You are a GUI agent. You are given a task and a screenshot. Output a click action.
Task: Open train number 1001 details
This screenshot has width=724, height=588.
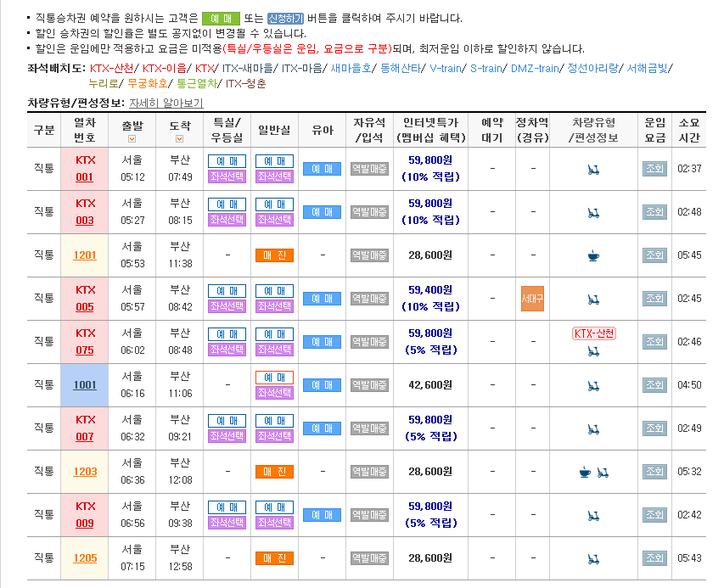pos(85,385)
